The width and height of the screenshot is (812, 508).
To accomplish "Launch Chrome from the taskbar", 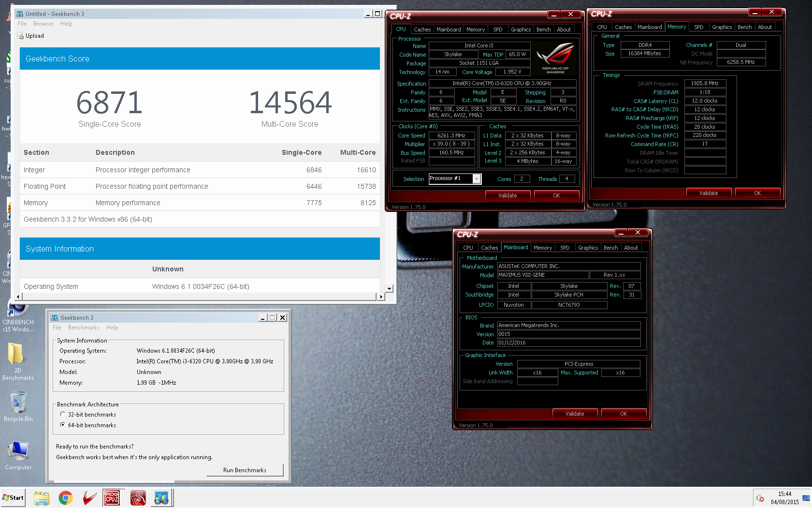I will click(x=65, y=498).
